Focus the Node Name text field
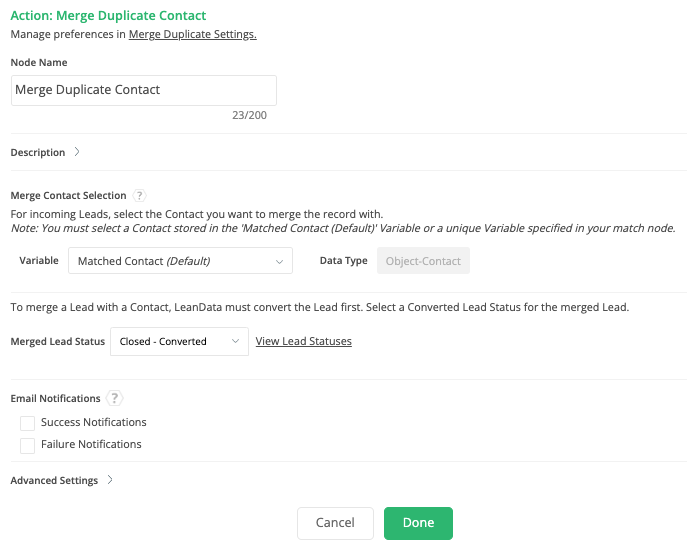The height and width of the screenshot is (554, 687). pyautogui.click(x=143, y=90)
